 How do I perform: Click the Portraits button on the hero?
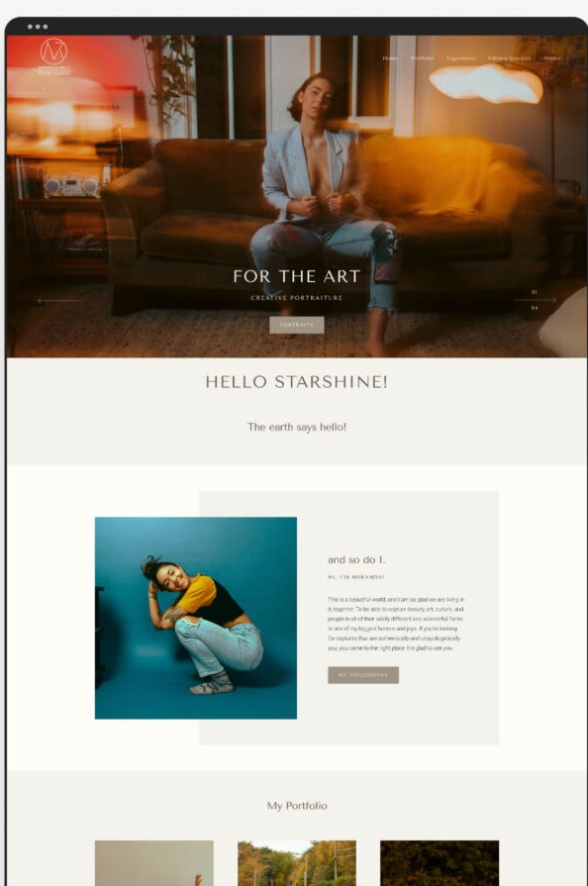tap(297, 325)
